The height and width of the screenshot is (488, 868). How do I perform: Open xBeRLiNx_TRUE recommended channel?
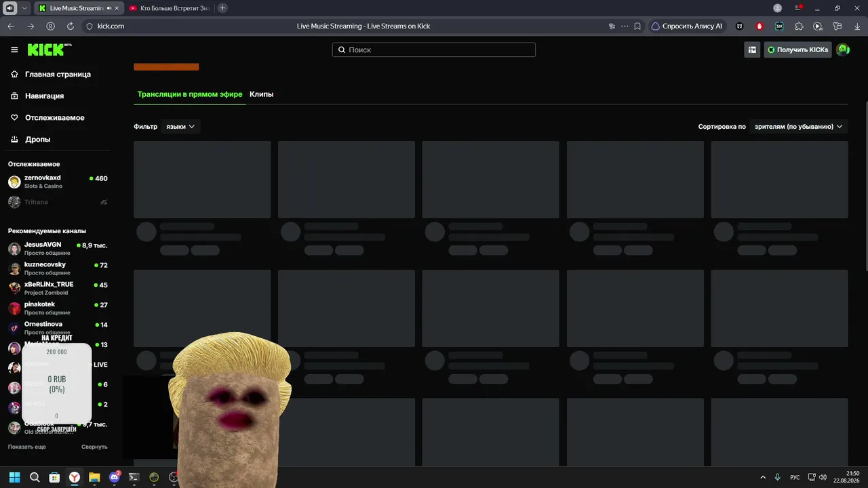click(x=58, y=288)
